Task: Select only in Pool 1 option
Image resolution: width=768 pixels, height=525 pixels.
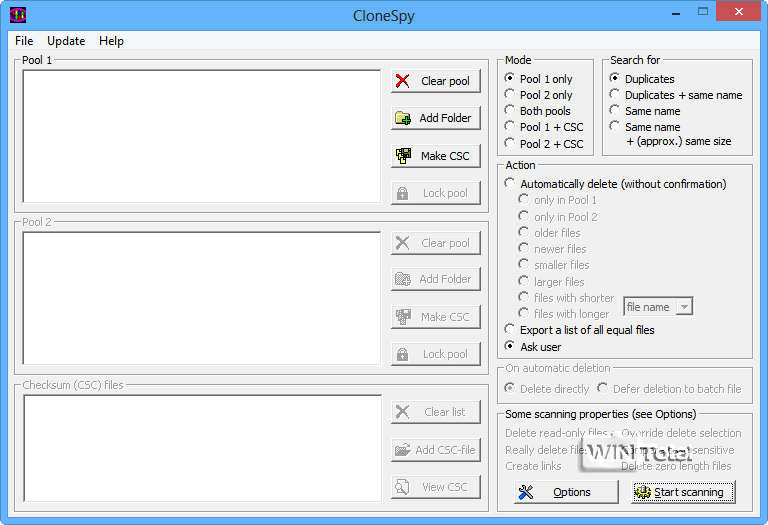Action: tap(557, 200)
